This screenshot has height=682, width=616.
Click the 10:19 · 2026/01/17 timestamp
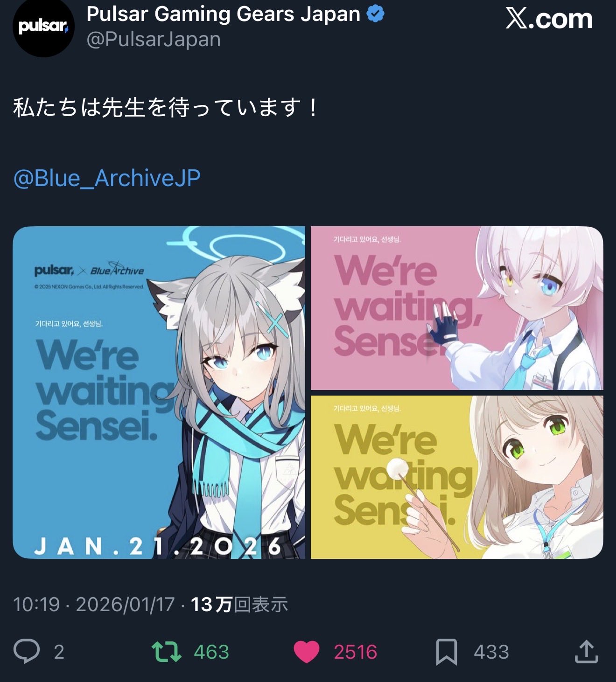(x=94, y=604)
